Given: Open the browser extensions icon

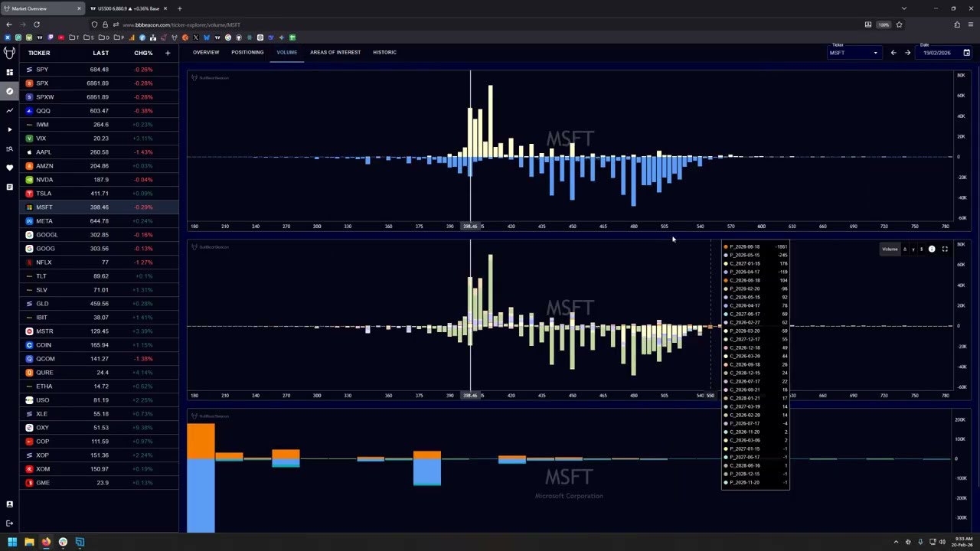Looking at the screenshot, I should (x=957, y=24).
